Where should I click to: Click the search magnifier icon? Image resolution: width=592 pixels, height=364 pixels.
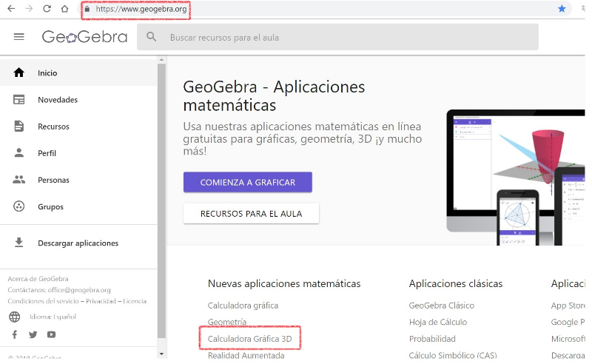click(x=152, y=37)
